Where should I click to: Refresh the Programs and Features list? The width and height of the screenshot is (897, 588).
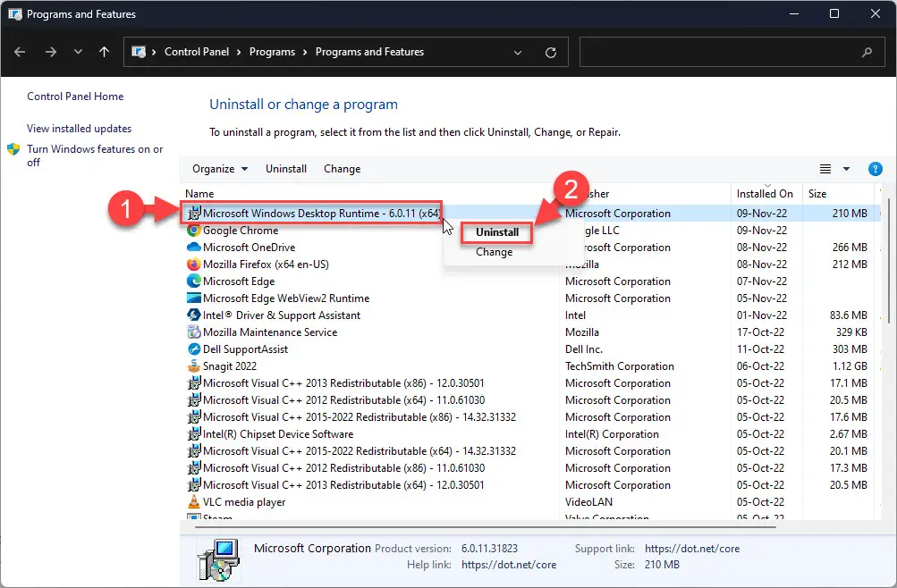coord(551,53)
